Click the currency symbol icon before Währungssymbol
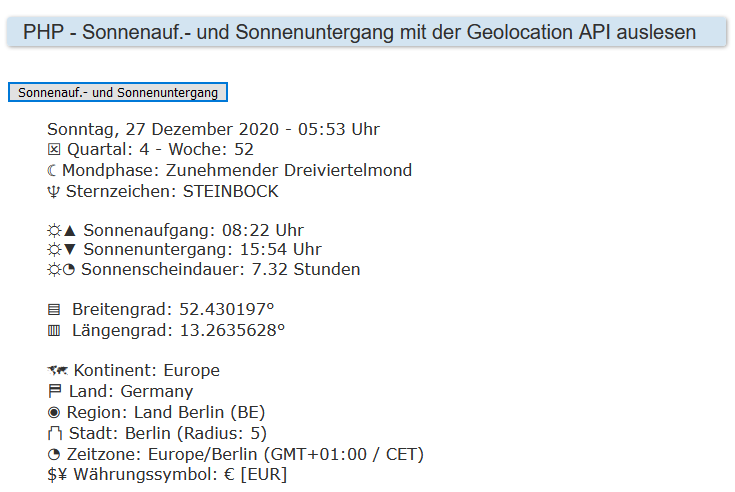 (57, 475)
